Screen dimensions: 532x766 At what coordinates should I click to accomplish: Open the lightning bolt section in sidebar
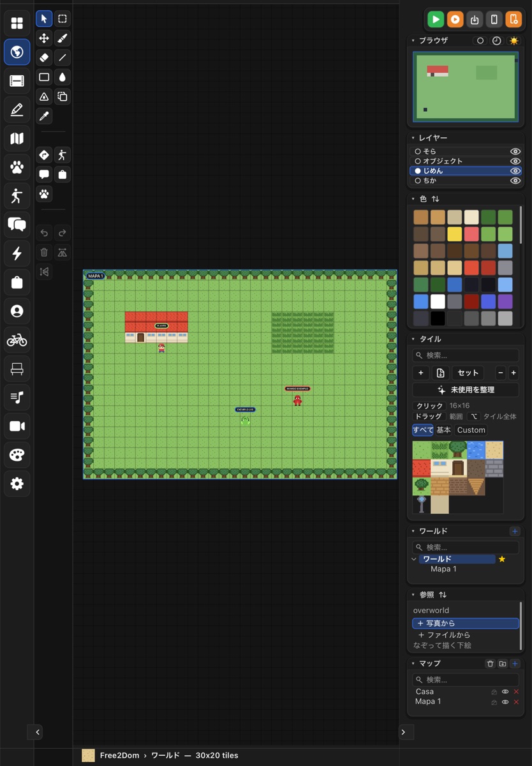(x=17, y=253)
